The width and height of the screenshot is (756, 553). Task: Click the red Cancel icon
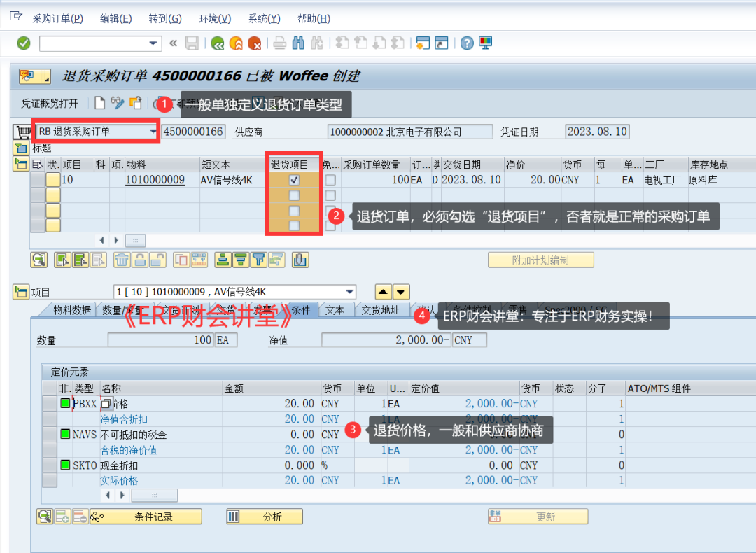click(254, 43)
